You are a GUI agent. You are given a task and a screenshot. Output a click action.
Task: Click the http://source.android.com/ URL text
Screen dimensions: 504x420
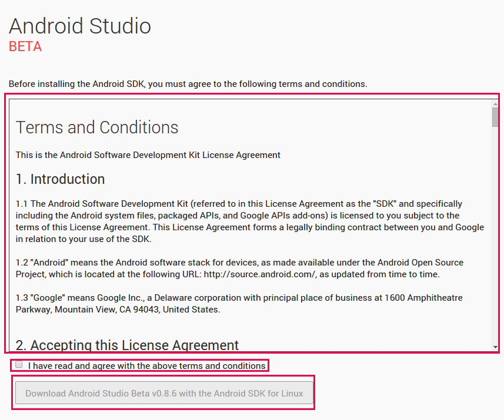(260, 274)
